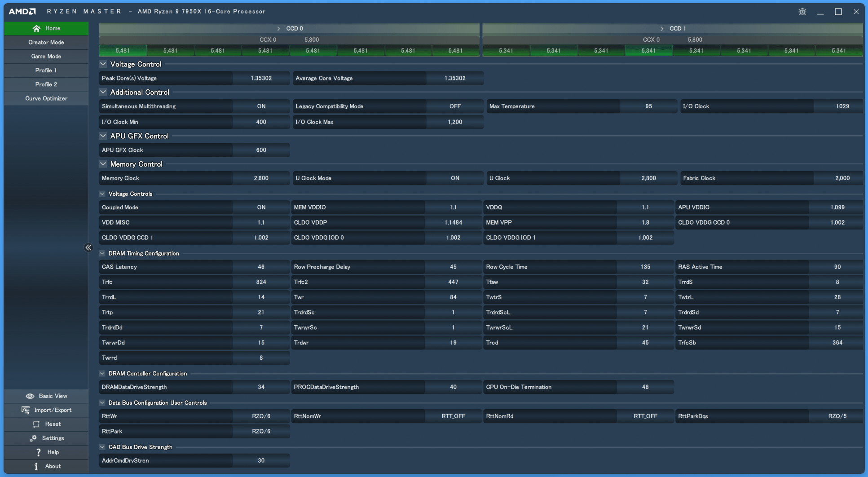Collapse CAD Bus Drive Strength subsection

(102, 447)
